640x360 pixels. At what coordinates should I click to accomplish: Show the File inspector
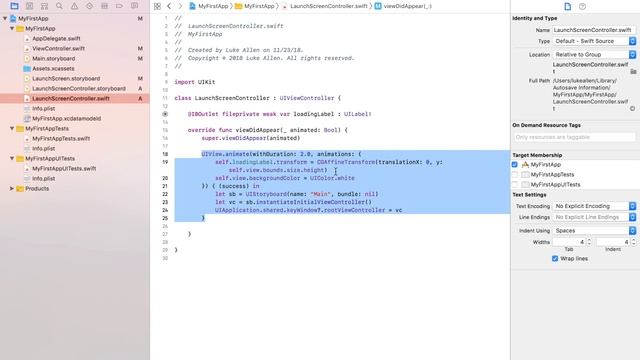[x=567, y=7]
